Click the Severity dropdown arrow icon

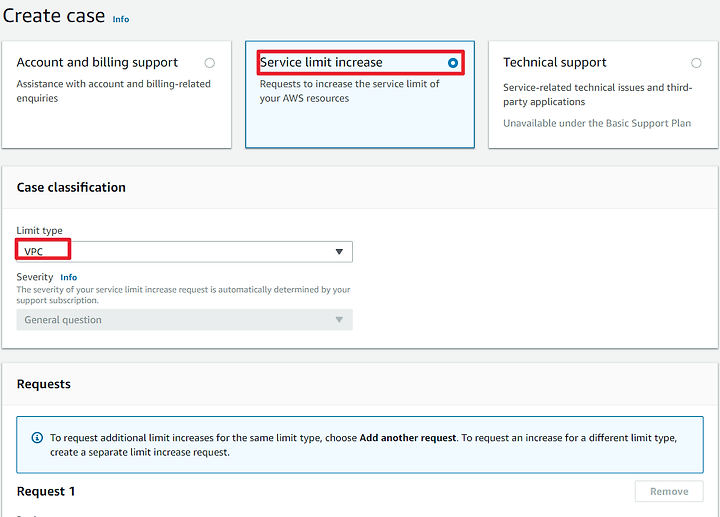(x=339, y=320)
